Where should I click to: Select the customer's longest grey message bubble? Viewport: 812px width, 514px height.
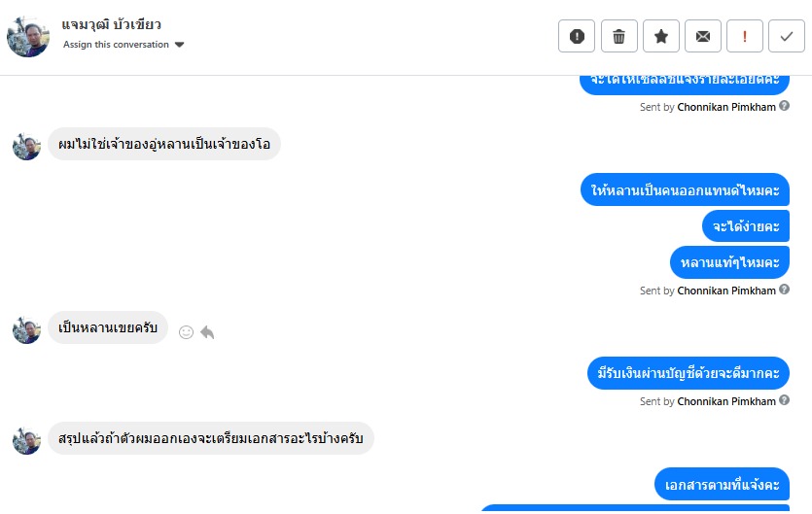pyautogui.click(x=211, y=438)
